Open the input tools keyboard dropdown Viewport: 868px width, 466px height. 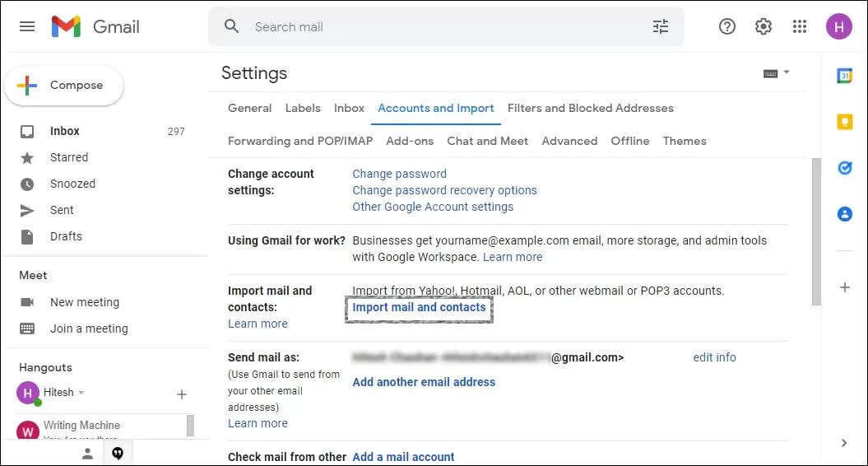click(x=776, y=72)
